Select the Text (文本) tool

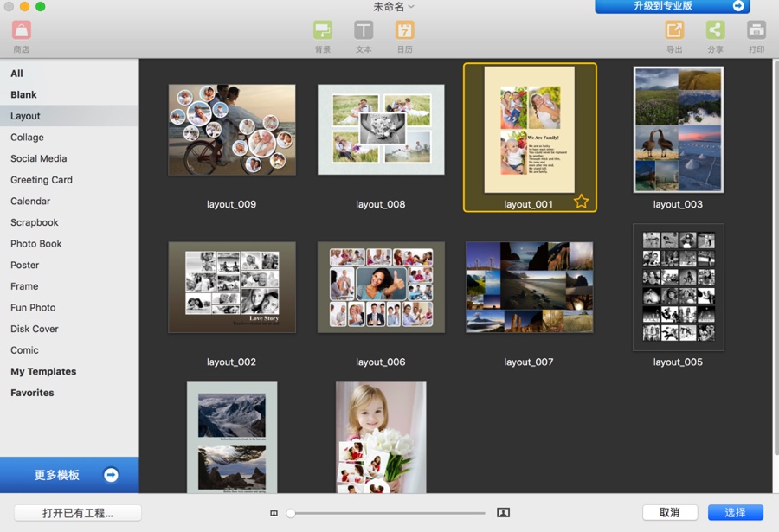coord(364,30)
